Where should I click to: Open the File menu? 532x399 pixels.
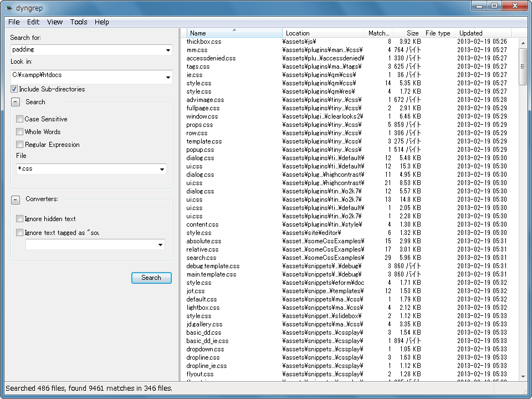tap(14, 22)
